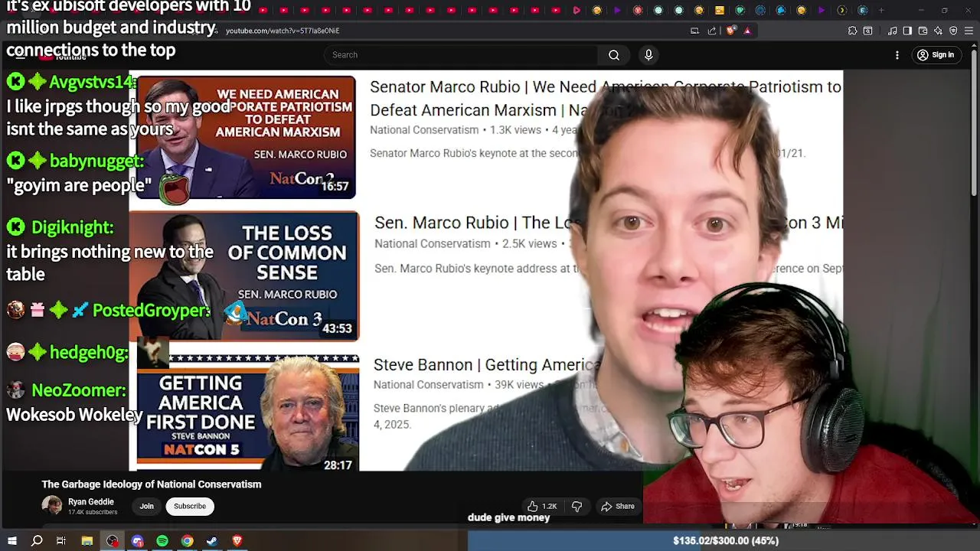The height and width of the screenshot is (551, 980).
Task: Click the cast screen icon in address bar
Action: (x=694, y=31)
